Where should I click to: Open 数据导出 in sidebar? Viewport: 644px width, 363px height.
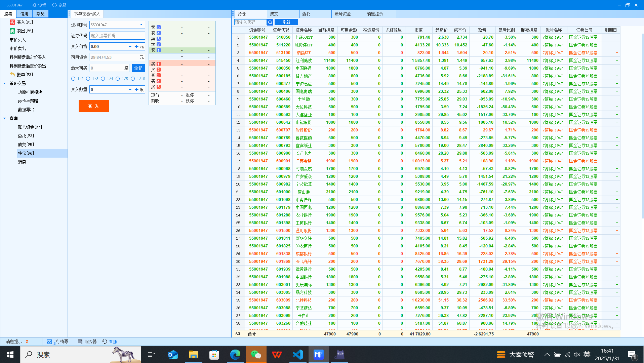point(26,110)
